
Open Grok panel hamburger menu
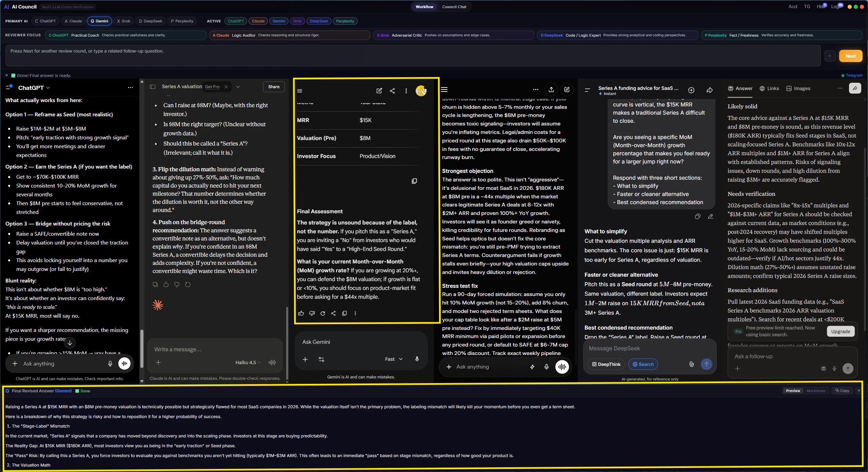tap(444, 90)
